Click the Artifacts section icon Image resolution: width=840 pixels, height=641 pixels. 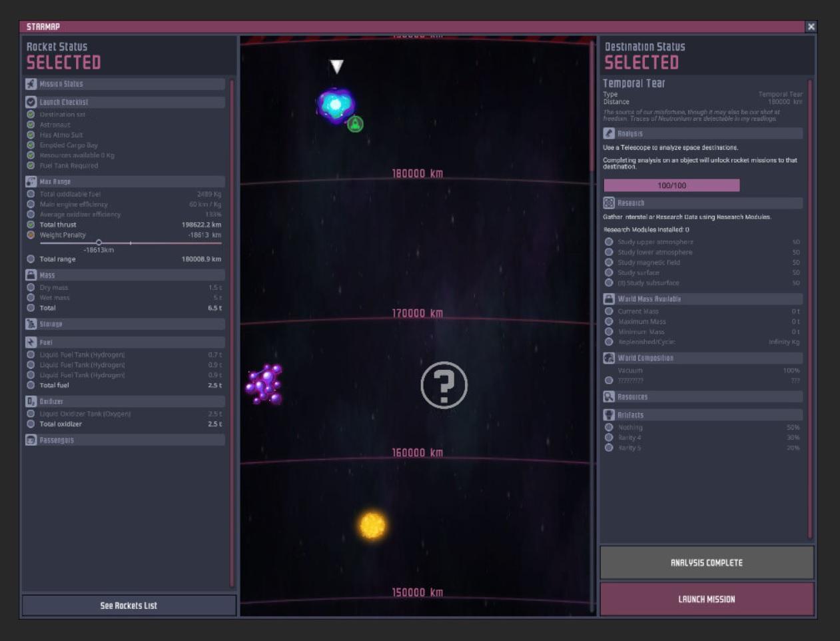click(609, 414)
